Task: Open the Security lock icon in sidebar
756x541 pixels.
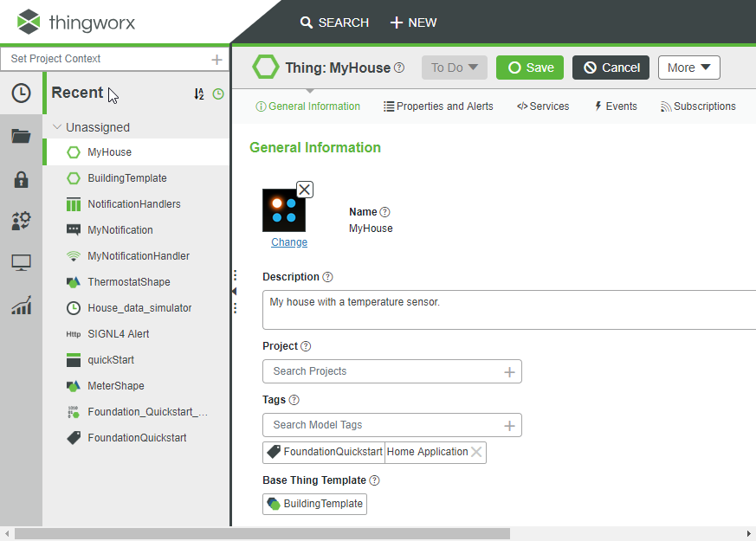Action: [x=21, y=180]
